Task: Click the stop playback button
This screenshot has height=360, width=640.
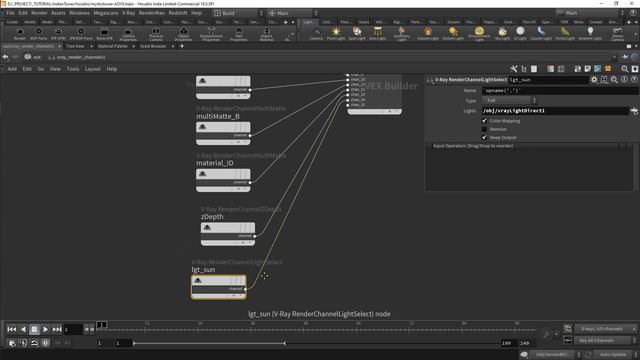Action: [34, 329]
